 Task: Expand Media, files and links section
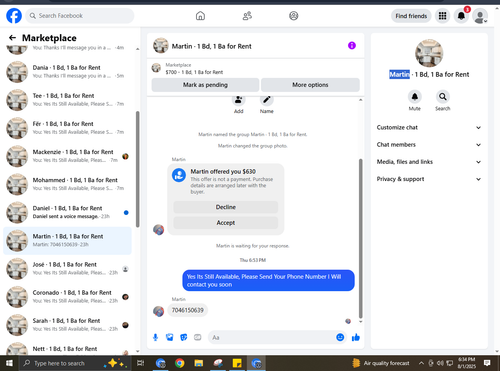click(429, 162)
